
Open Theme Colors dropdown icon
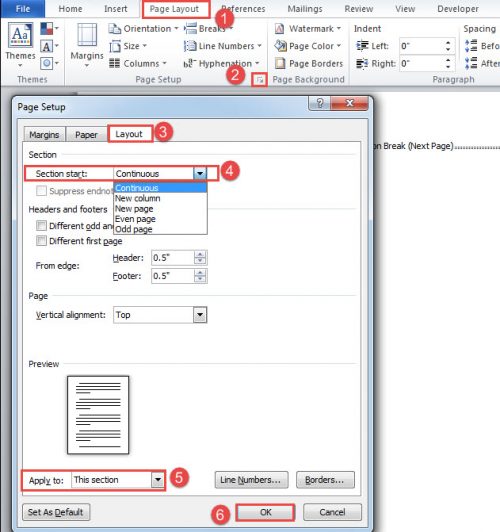click(x=49, y=28)
